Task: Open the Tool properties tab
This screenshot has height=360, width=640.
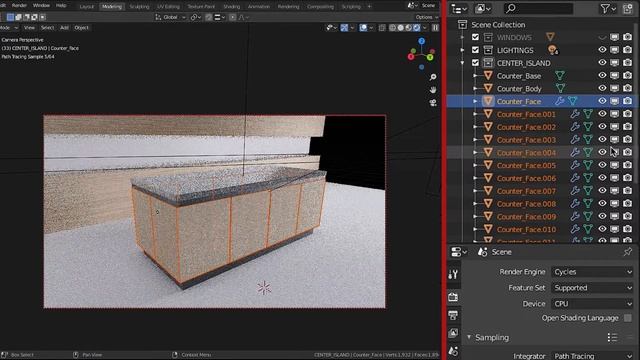Action: pyautogui.click(x=453, y=274)
